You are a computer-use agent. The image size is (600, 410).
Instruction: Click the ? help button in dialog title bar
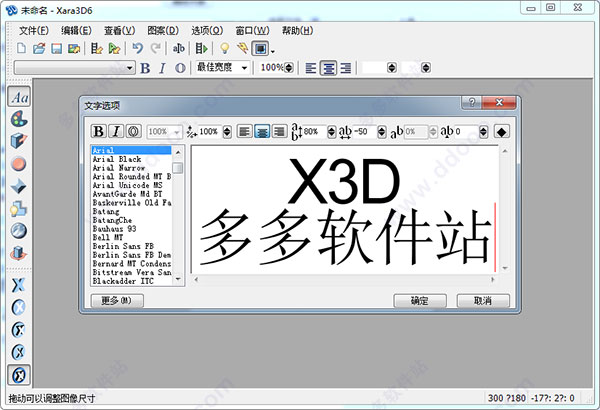pos(472,102)
